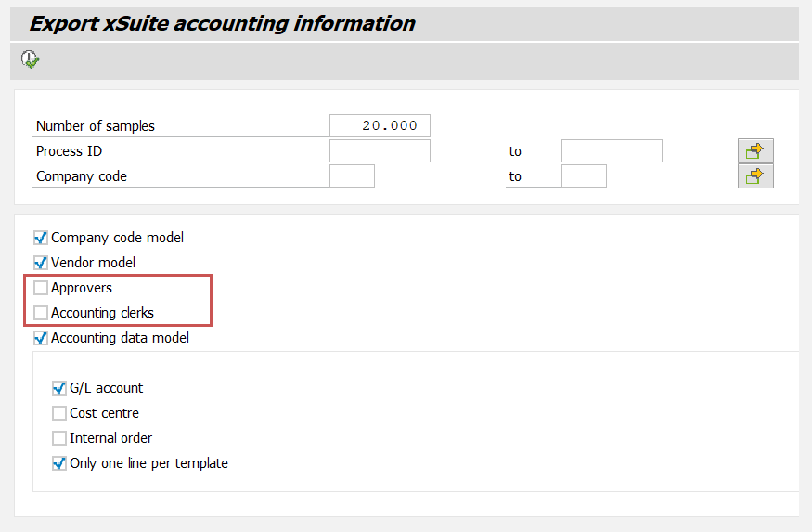Uncheck the Company code model option
This screenshot has height=532, width=812.
(x=41, y=238)
